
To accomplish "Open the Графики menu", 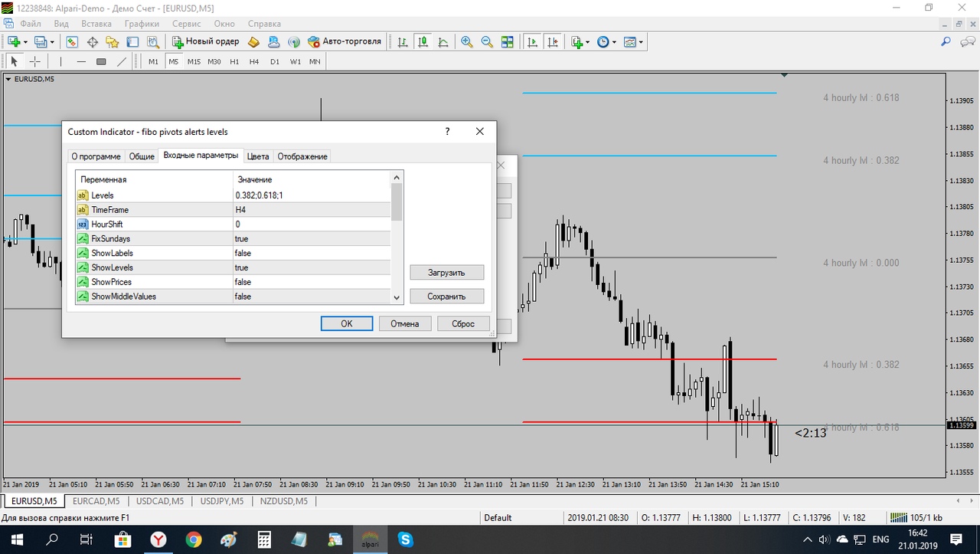I will pos(142,24).
